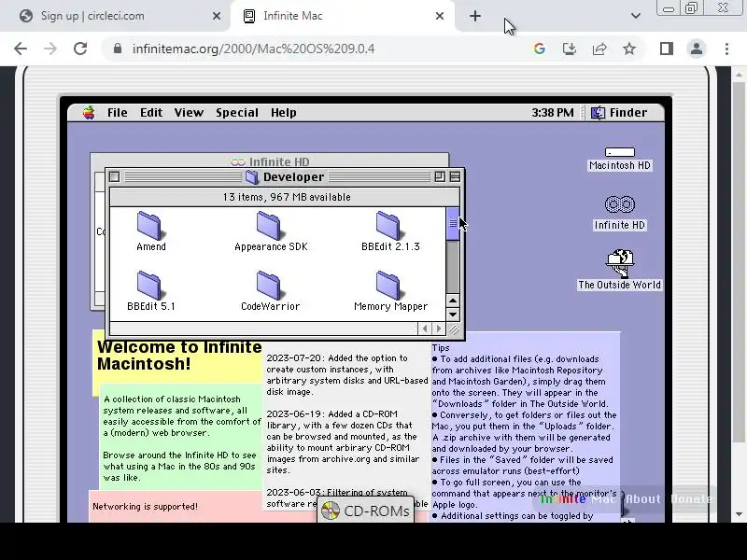Close the circleci.com browser tab
Screen dimensions: 747x560
217,16
